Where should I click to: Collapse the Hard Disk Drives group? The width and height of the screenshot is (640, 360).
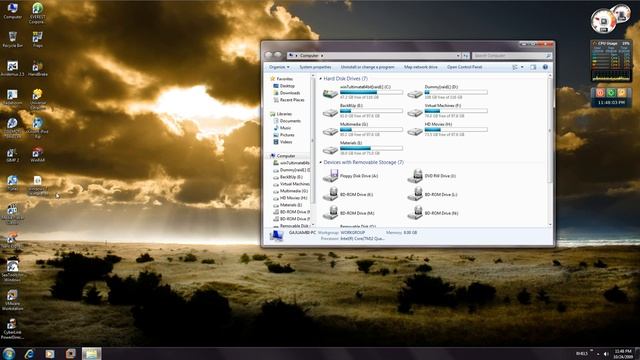(320, 78)
